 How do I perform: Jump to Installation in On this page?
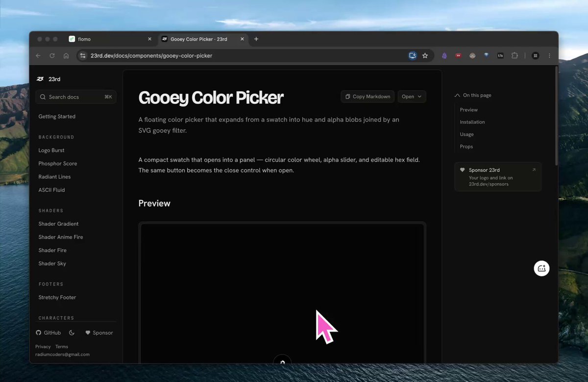point(472,122)
